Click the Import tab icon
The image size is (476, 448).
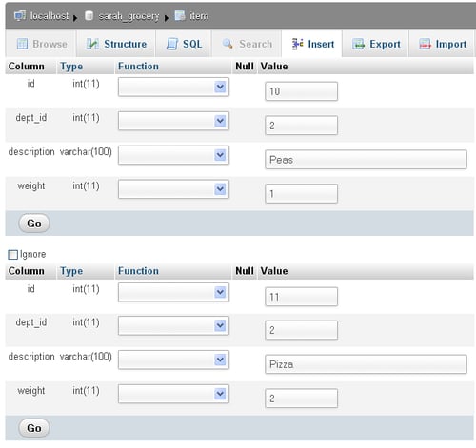425,44
